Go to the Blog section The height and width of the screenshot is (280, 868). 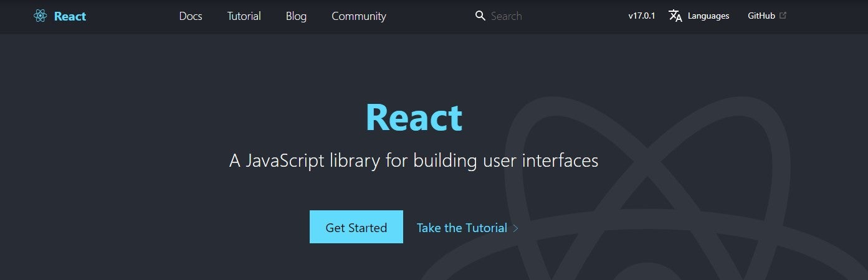(x=296, y=16)
